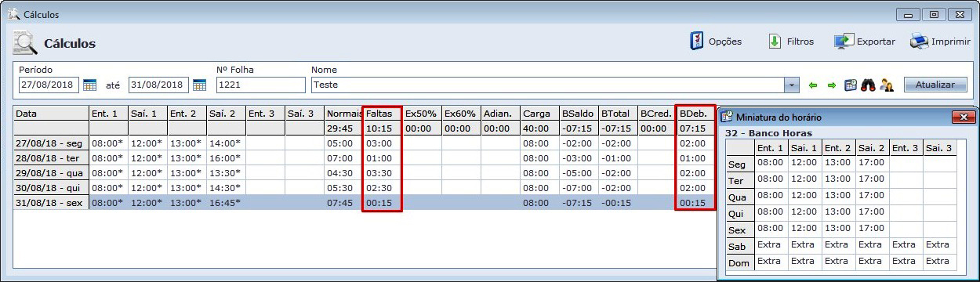Screen dimensions: 980x282
Task: Open calendar picker for end date 31/08/2018
Action: [x=199, y=85]
